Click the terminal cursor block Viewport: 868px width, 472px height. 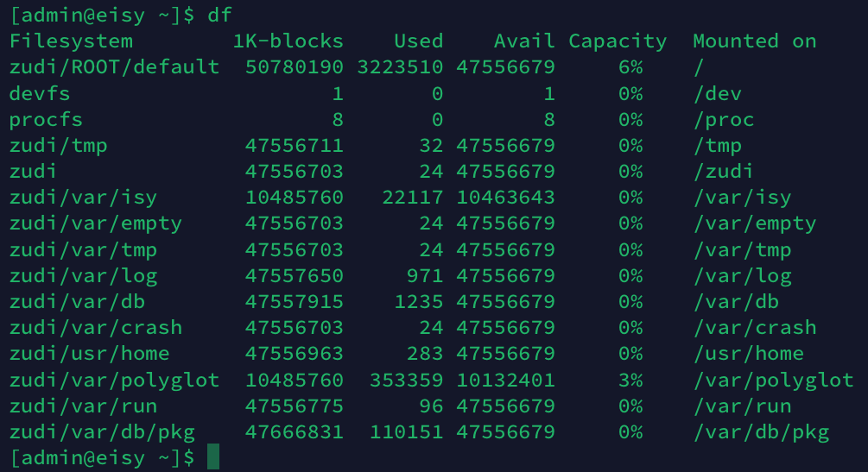click(213, 457)
